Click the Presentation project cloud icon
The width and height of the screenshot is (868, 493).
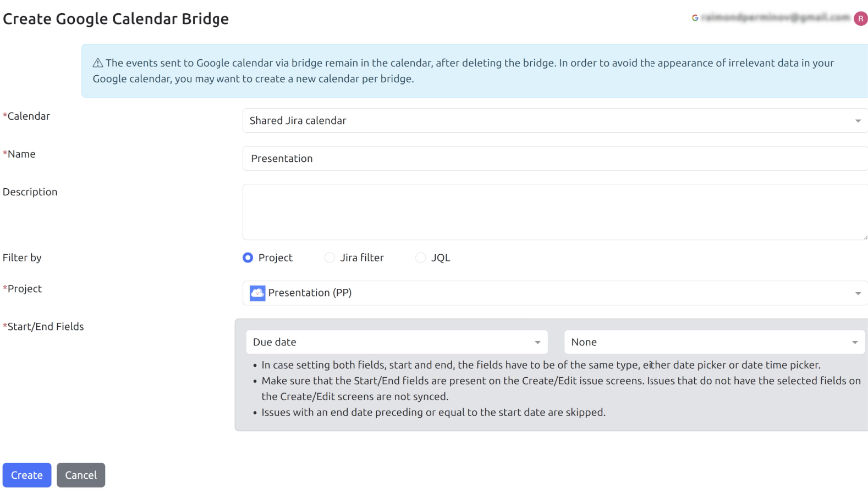coord(258,293)
